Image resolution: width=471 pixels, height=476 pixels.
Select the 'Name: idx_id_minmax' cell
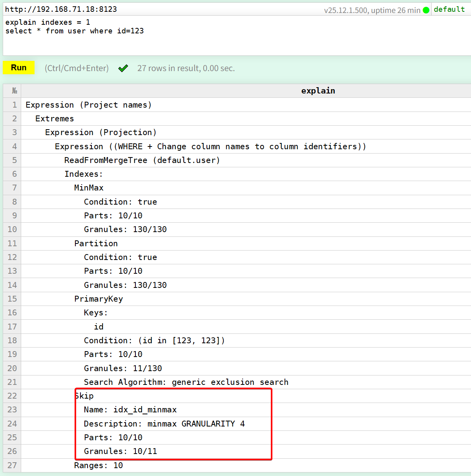(130, 410)
